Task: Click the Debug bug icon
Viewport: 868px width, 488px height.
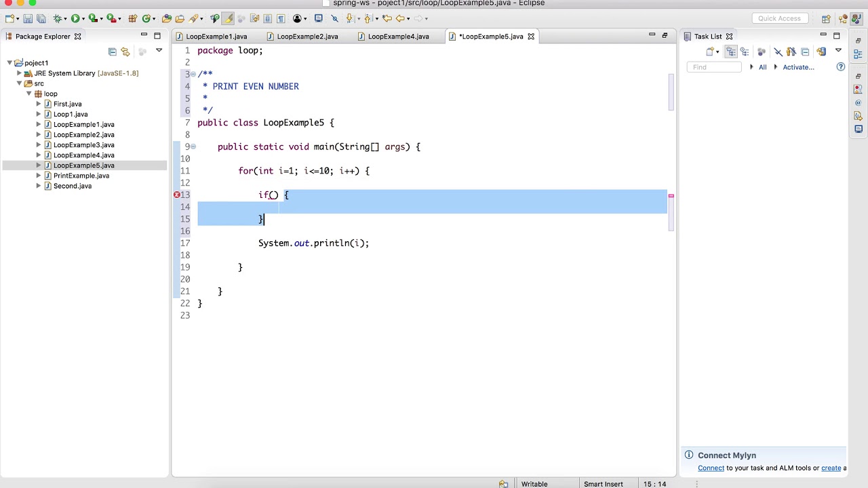Action: tap(58, 18)
